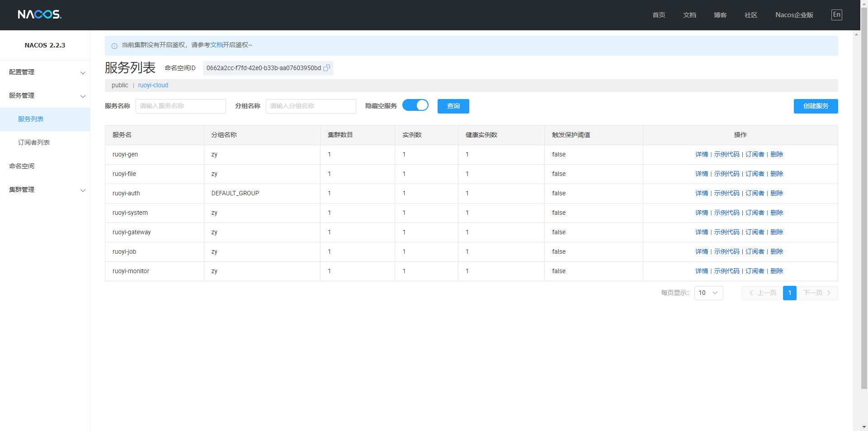Click the 查询 search button

pos(453,106)
